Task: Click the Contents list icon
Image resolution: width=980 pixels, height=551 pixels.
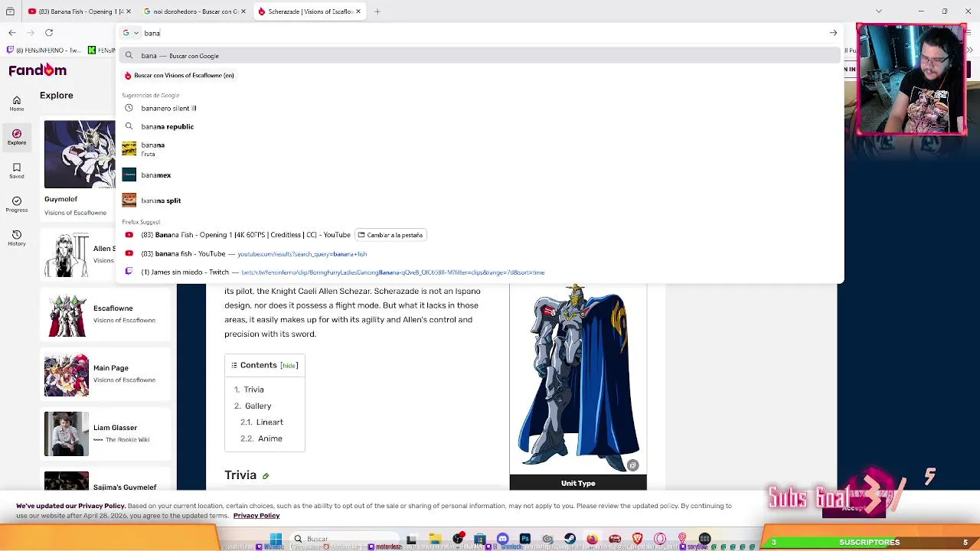Action: (x=234, y=365)
